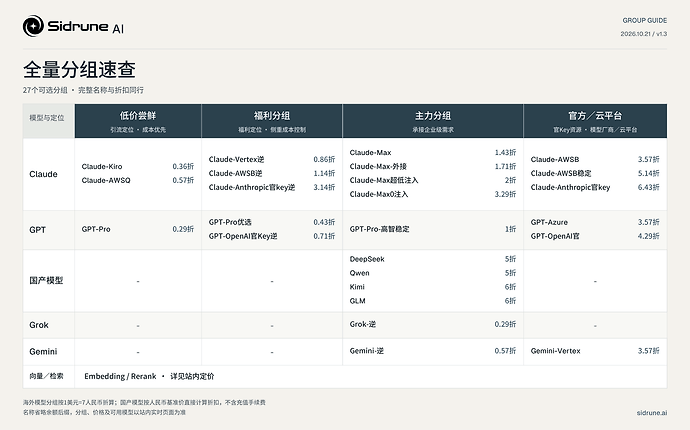Click the Gemini-Vertex group name
Image resolution: width=690 pixels, height=430 pixels.
[555, 351]
